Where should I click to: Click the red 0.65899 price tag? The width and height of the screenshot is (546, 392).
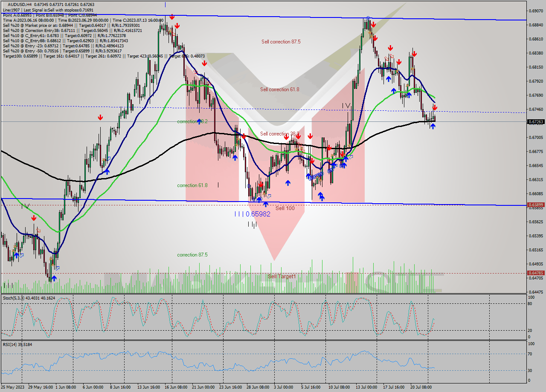click(x=536, y=205)
